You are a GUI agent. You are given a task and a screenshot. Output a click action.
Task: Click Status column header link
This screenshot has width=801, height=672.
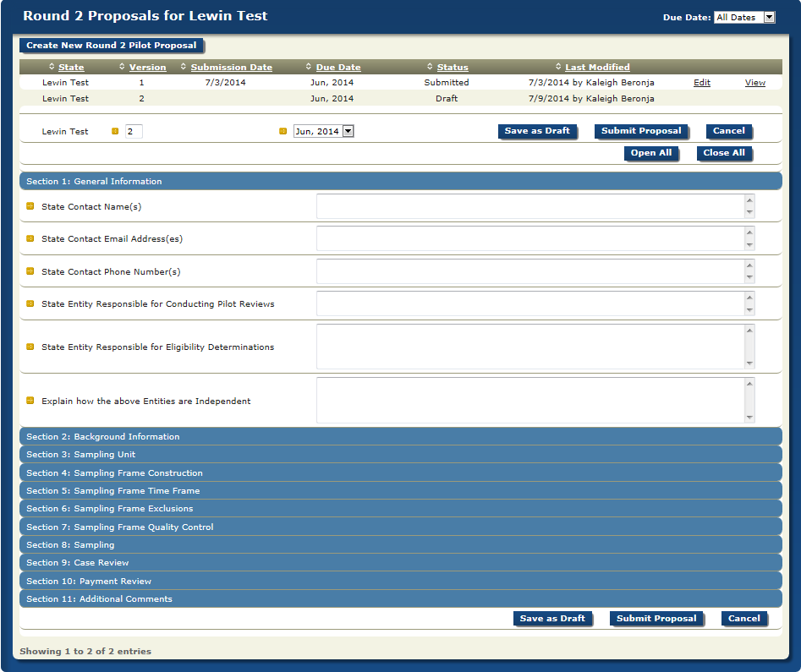(453, 67)
